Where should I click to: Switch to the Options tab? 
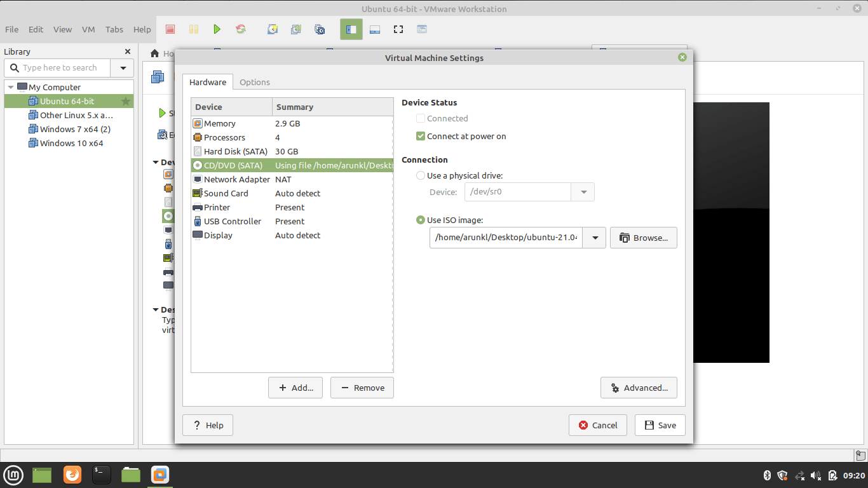(255, 82)
